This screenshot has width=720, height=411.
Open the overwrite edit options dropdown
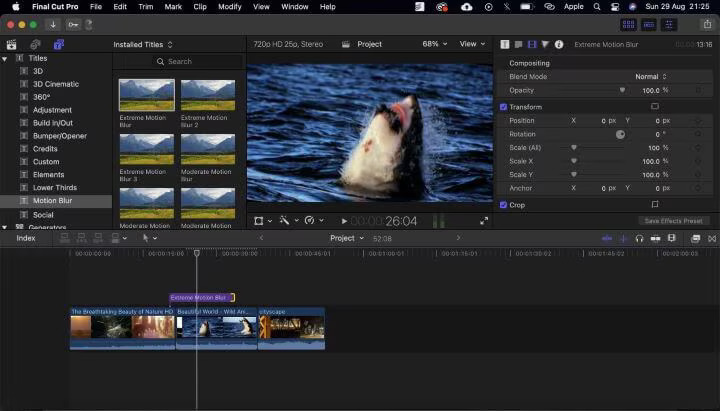pyautogui.click(x=124, y=238)
